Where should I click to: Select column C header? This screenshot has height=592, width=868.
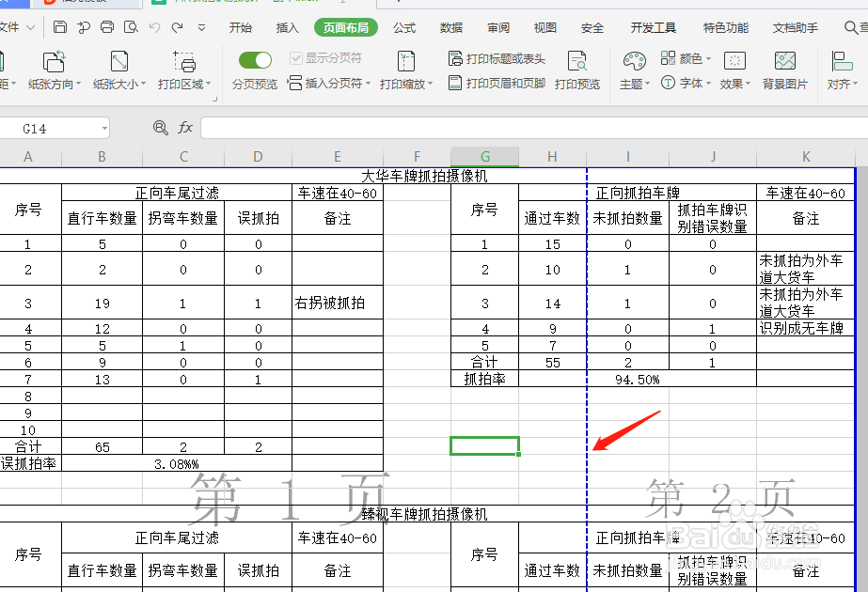pos(183,157)
